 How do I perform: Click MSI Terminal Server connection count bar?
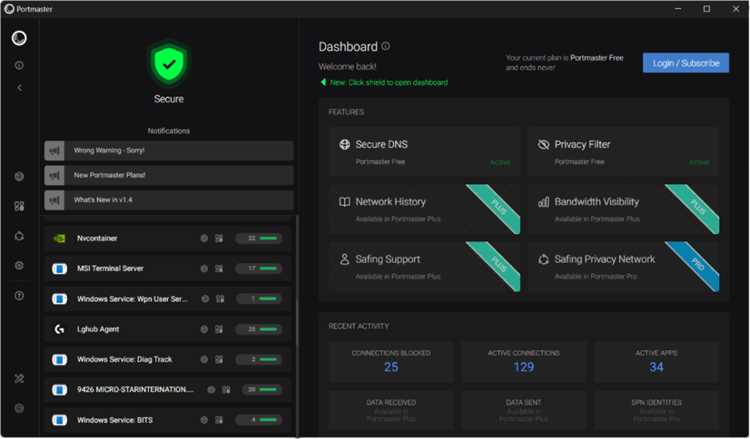click(x=259, y=268)
